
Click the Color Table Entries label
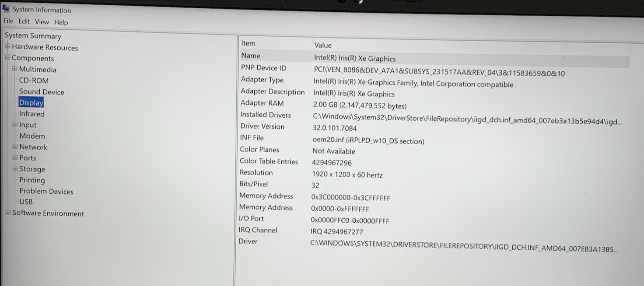(269, 161)
